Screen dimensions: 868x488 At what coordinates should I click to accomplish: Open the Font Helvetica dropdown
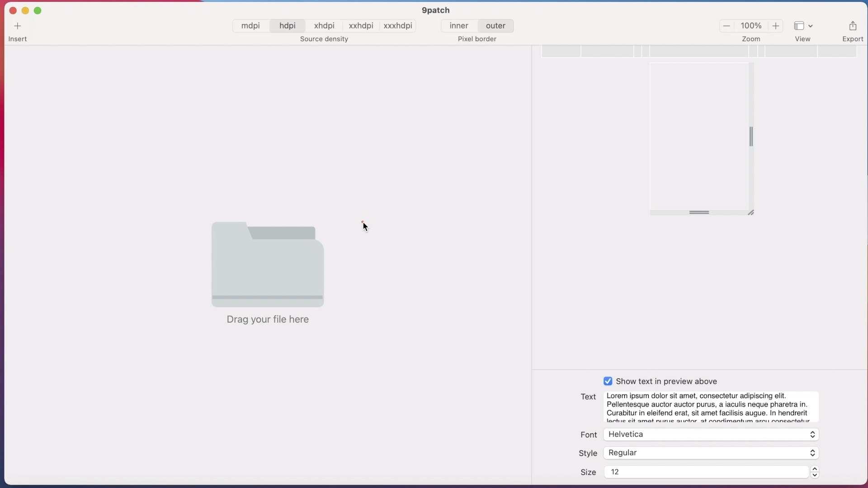[711, 435]
